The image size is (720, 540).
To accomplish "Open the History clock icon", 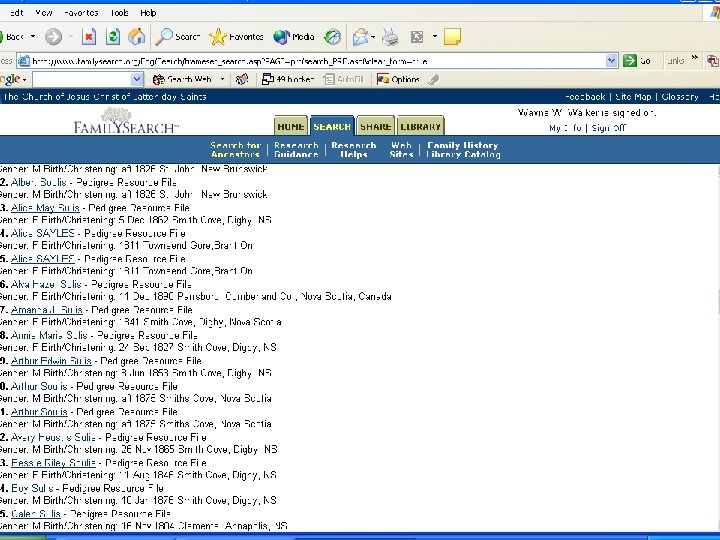I will click(332, 37).
